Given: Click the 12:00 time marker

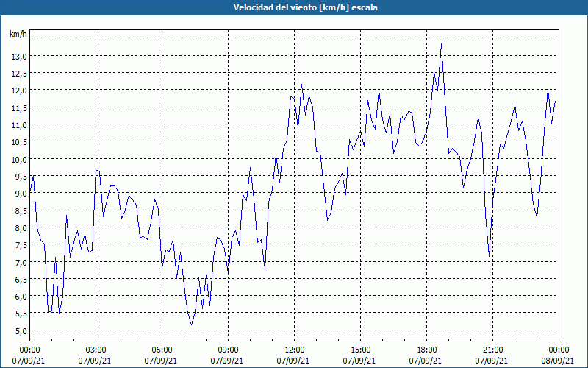Looking at the screenshot, I should 295,350.
